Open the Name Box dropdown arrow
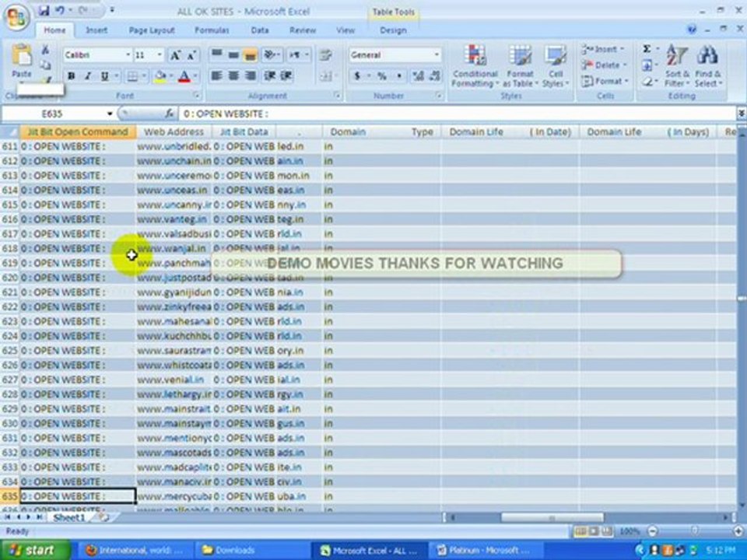The height and width of the screenshot is (560, 747). [x=110, y=114]
